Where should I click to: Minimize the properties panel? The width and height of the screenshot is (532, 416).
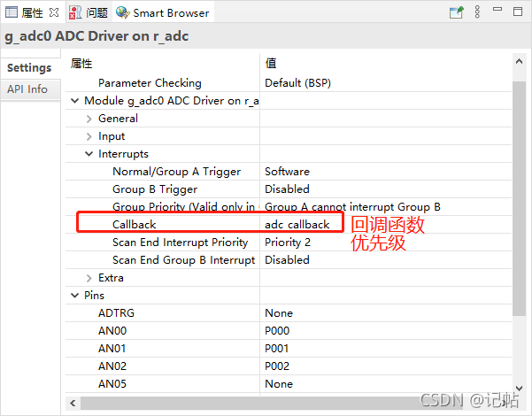coord(497,10)
